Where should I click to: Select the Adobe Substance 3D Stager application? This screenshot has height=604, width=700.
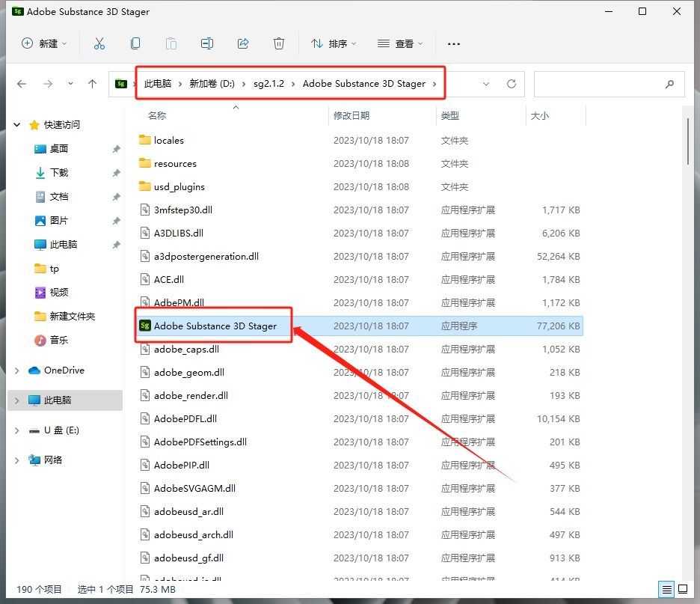tap(360, 326)
